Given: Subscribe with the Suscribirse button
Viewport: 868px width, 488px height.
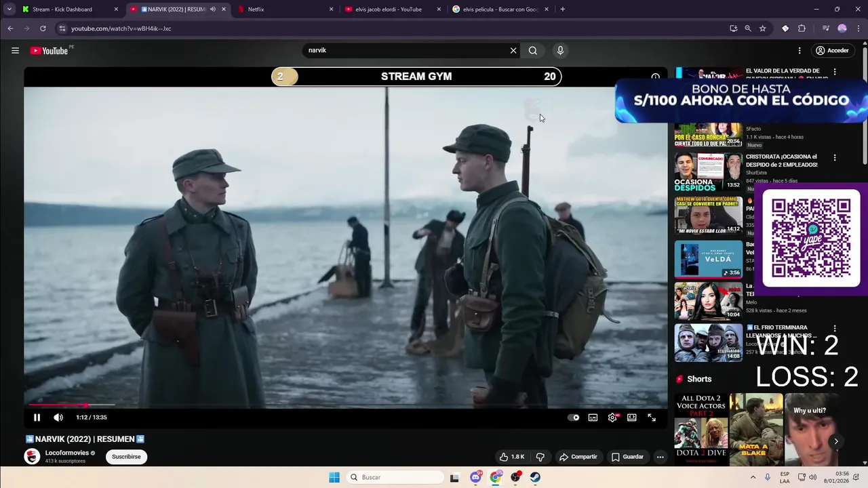Looking at the screenshot, I should (x=126, y=457).
